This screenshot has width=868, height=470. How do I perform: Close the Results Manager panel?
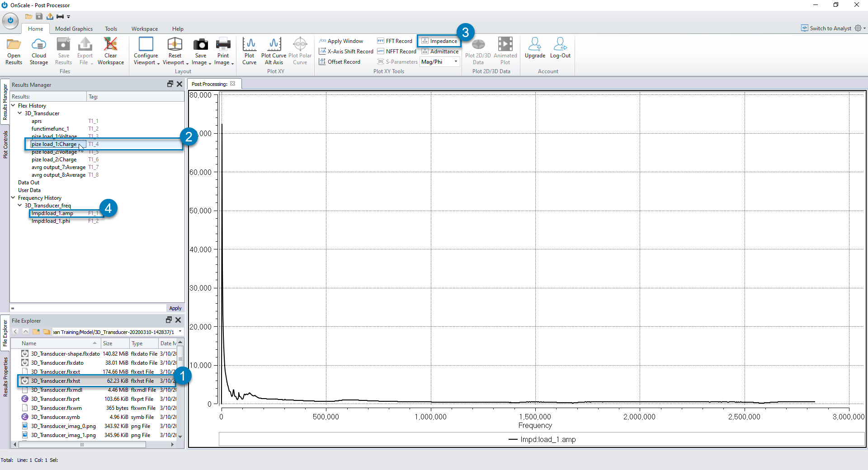pos(179,84)
